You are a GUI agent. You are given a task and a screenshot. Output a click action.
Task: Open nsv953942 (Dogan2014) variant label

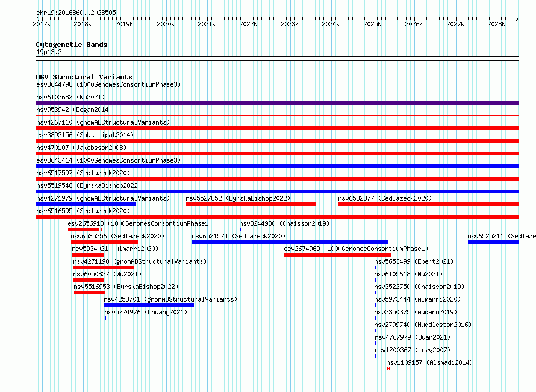74,110
